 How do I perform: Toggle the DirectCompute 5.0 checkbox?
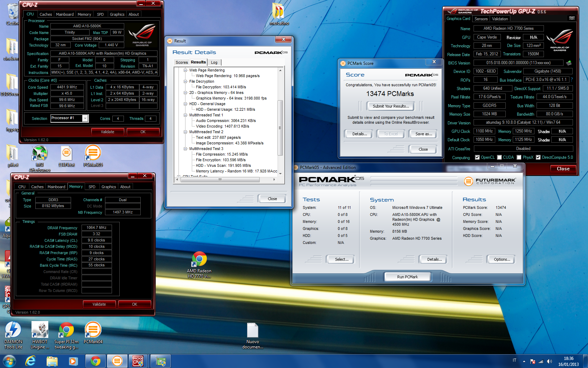[x=538, y=157]
